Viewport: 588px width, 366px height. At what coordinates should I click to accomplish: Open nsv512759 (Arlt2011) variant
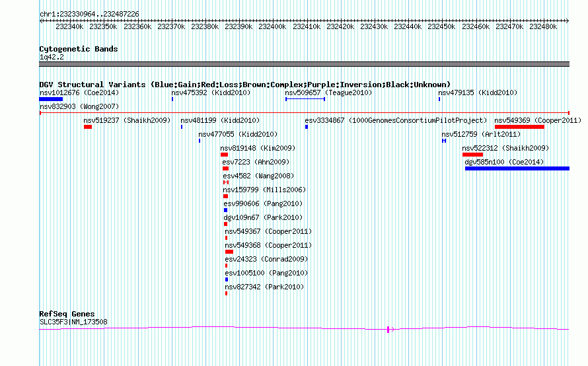tap(481, 134)
